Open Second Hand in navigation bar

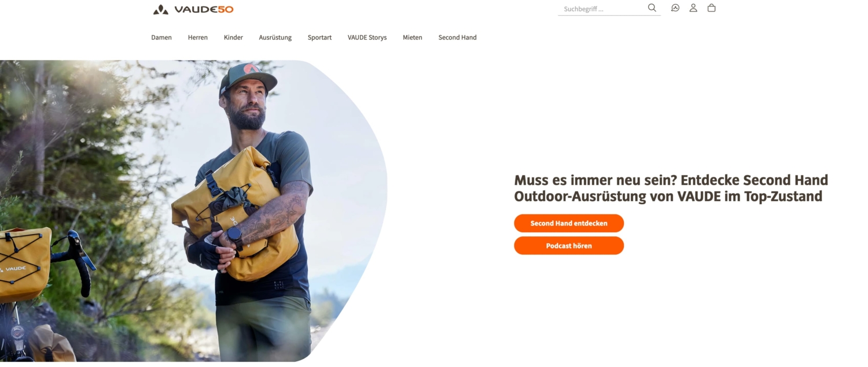[457, 38]
